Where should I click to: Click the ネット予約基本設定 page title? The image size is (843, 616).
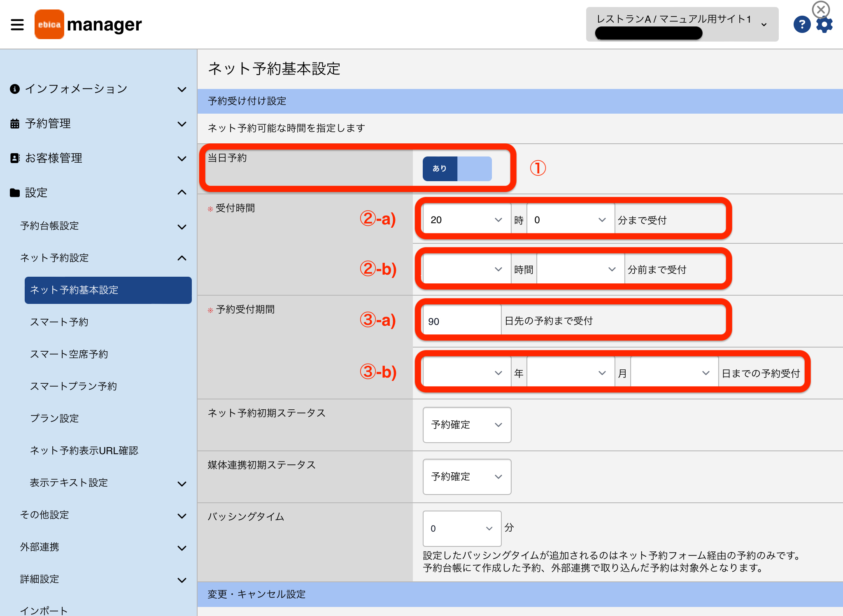[x=274, y=69]
